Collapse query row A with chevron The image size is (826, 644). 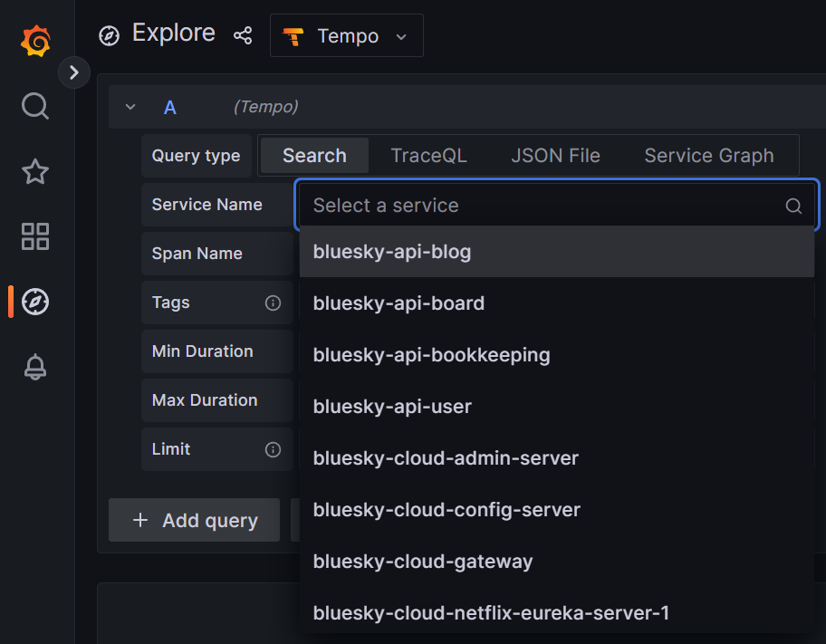(x=130, y=107)
